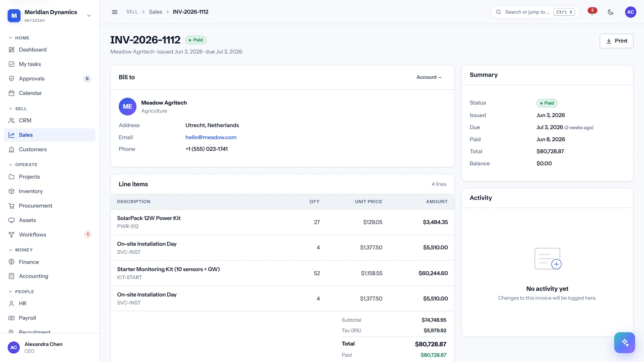Click the Dashboard icon in sidebar
The height and width of the screenshot is (362, 644).
(x=11, y=50)
